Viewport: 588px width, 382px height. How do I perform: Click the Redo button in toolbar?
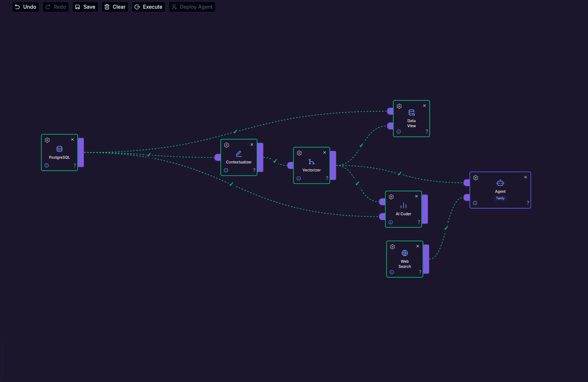point(56,7)
